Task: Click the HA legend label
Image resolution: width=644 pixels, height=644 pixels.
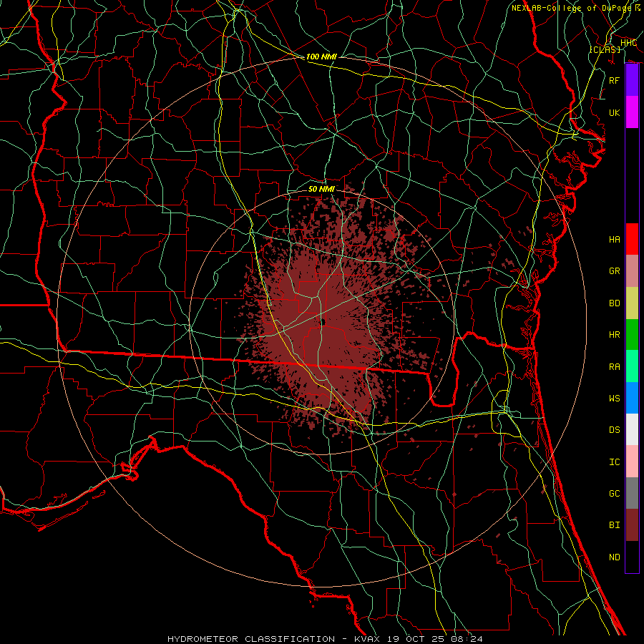Action: [x=615, y=240]
